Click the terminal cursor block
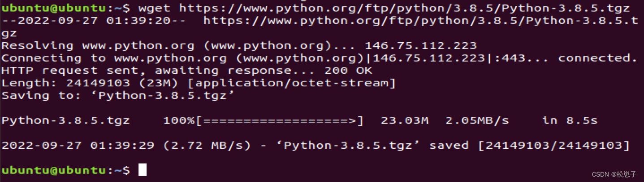Image resolution: width=644 pixels, height=182 pixels. pyautogui.click(x=142, y=170)
